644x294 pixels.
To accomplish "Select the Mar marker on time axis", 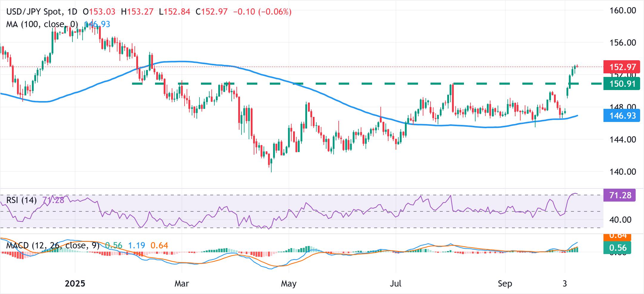I will coord(182,283).
